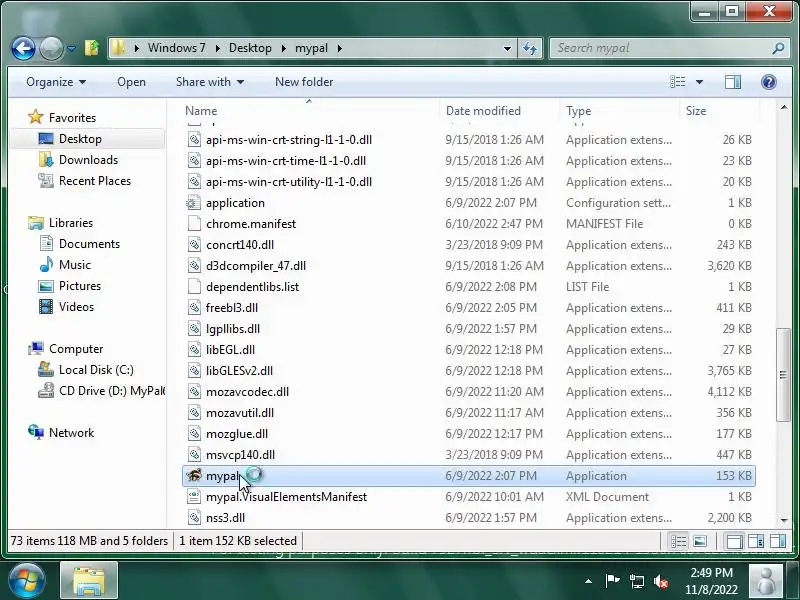The width and height of the screenshot is (800, 600).
Task: Select file lgpllibs.dll
Action: tap(233, 329)
